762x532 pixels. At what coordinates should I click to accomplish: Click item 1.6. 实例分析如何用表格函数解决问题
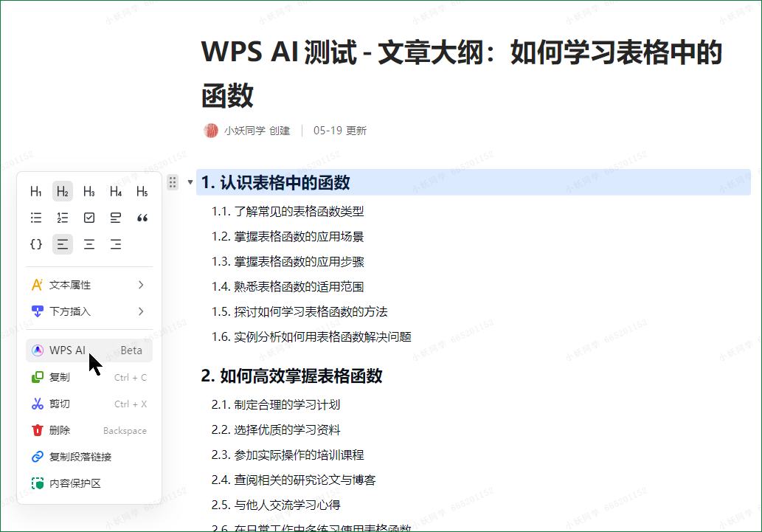(311, 337)
